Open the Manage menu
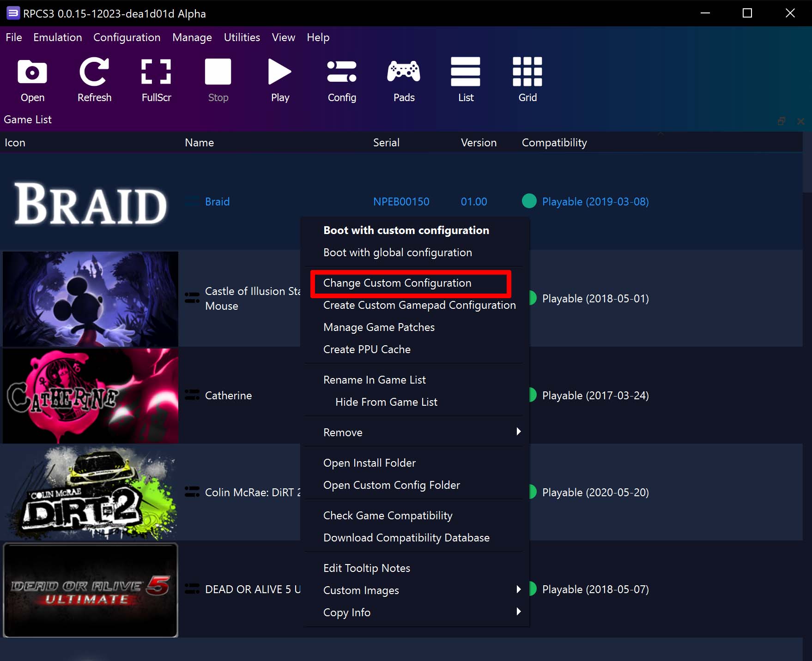The width and height of the screenshot is (812, 661). (x=192, y=37)
